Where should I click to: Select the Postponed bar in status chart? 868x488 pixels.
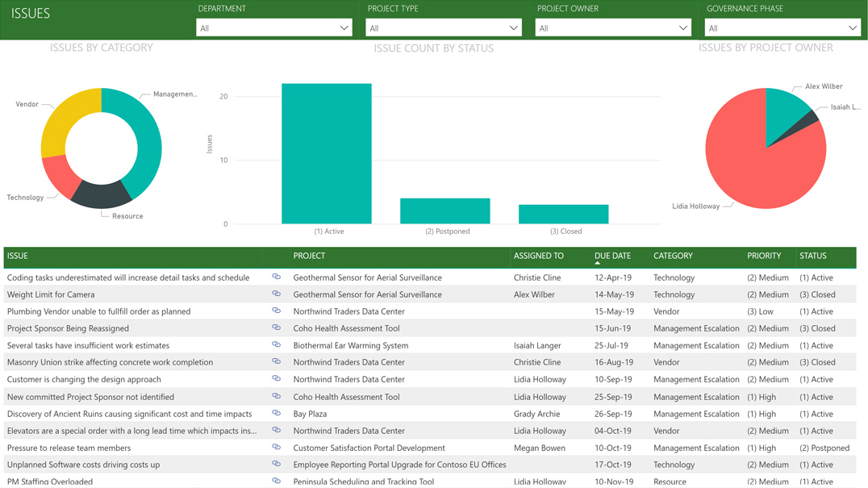click(x=444, y=211)
